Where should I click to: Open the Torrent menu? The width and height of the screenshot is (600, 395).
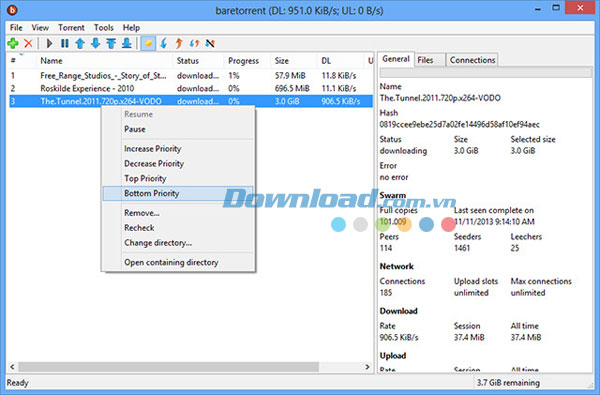pyautogui.click(x=71, y=28)
